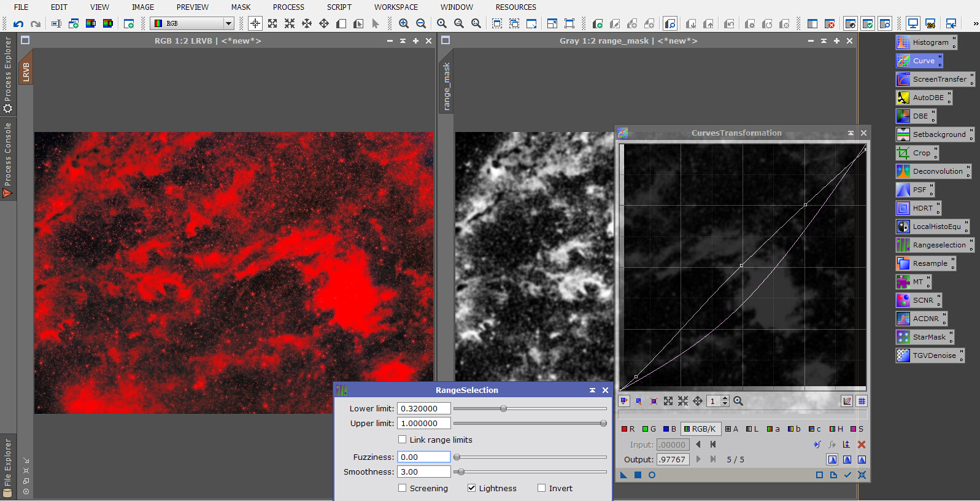Click the reset cross icon in CurvesTransformation bottom bar

coord(862,475)
